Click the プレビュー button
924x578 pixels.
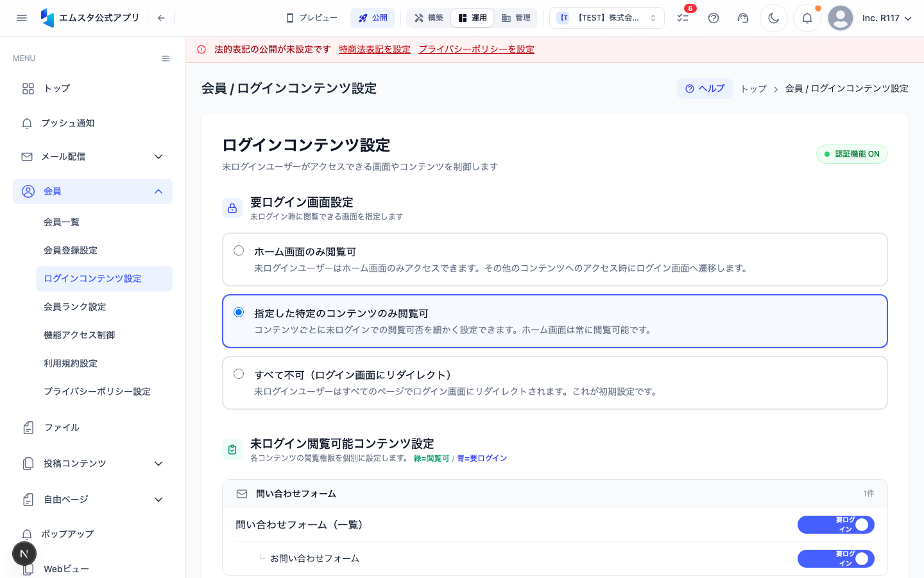tap(312, 18)
